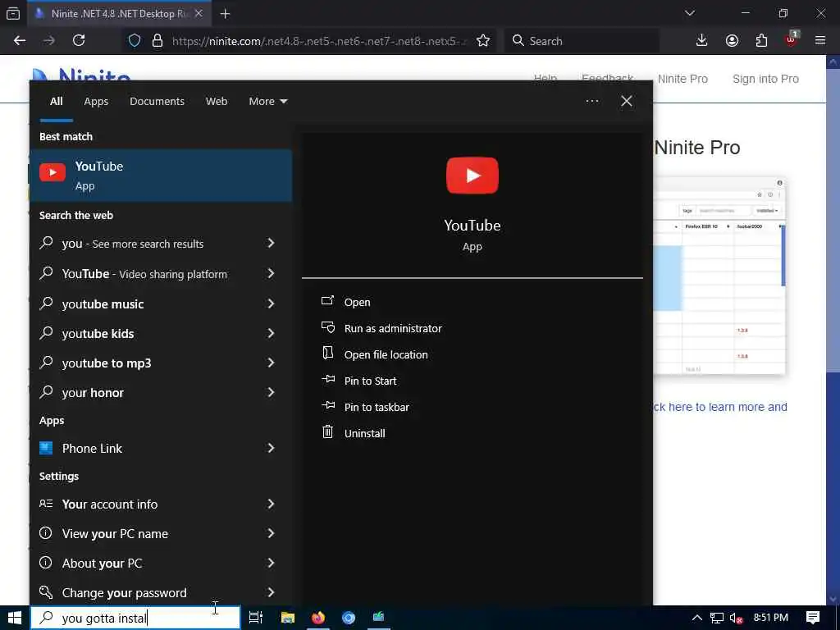
Task: Expand 'YouTube - Video sharing platform' arrow
Action: (x=271, y=274)
